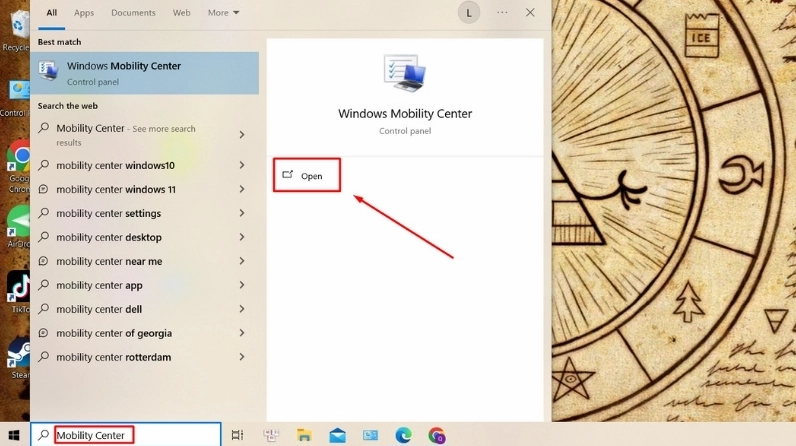Select 'Mobility Center - See more search results'
The width and height of the screenshot is (796, 446).
pyautogui.click(x=125, y=135)
